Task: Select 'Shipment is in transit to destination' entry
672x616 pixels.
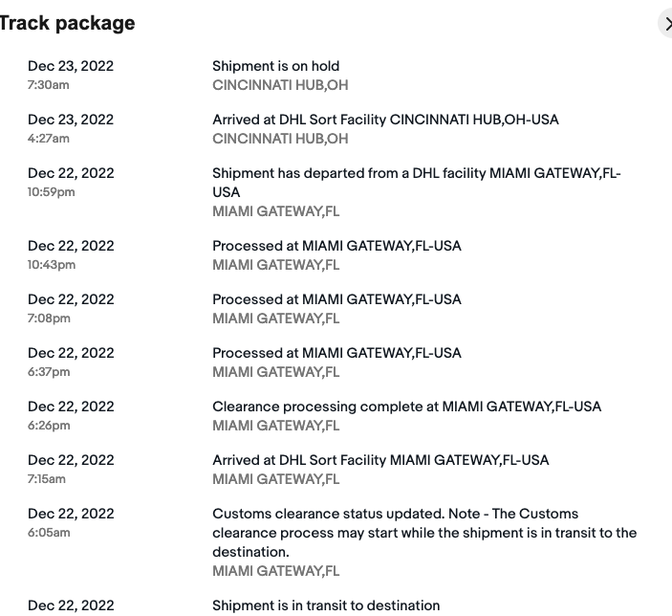Action: (326, 605)
